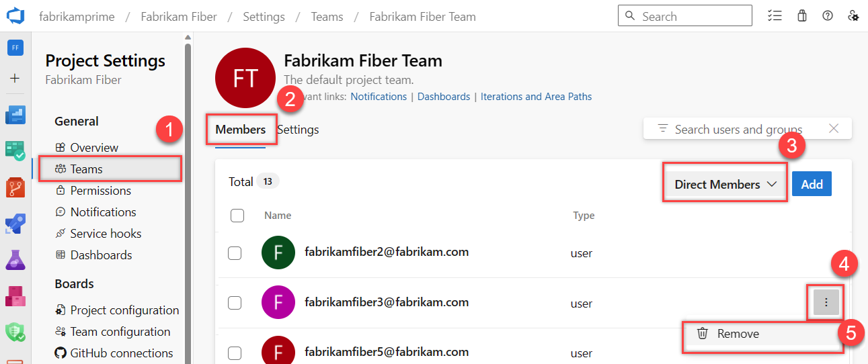Switch to the Settings tab

(298, 130)
